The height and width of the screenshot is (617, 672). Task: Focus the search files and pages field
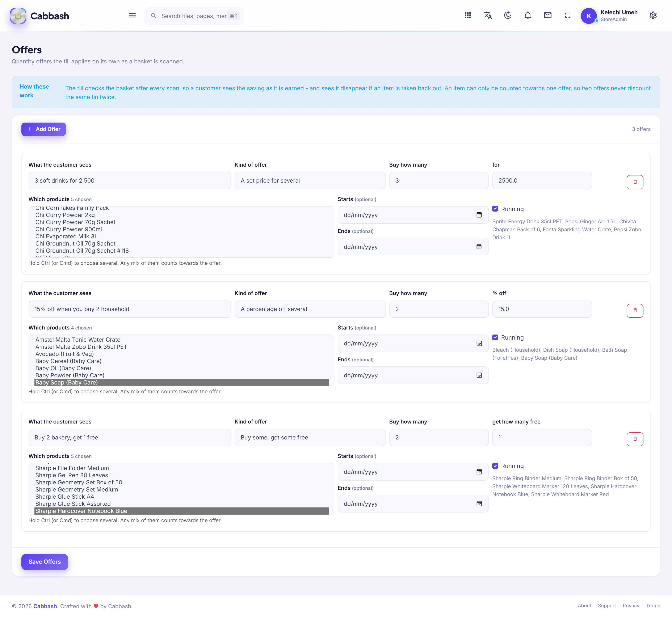(194, 16)
